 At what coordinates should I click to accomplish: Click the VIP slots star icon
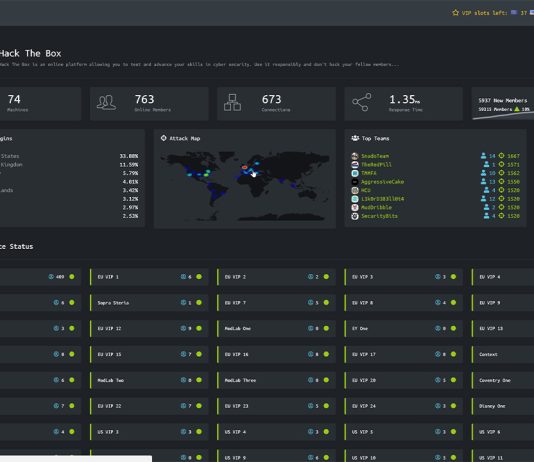[x=455, y=13]
